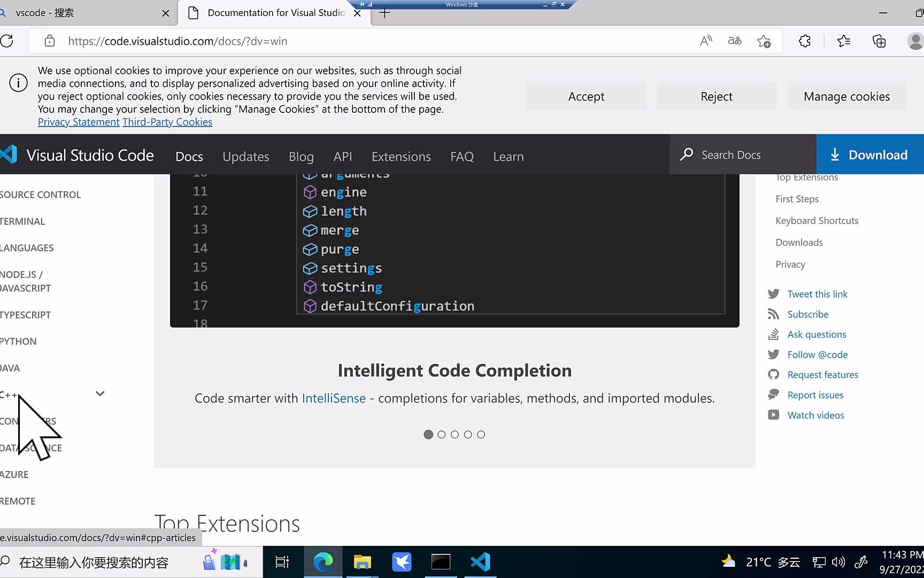Click the RSS icon beside Subscribe
The image size is (924, 578).
(773, 314)
